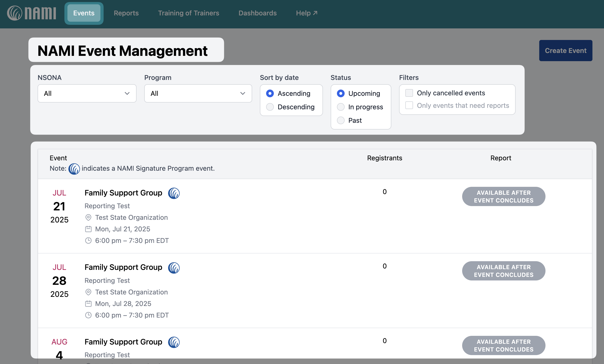This screenshot has width=604, height=364.
Task: Click clock icon on Jul 21 event time
Action: [88, 240]
